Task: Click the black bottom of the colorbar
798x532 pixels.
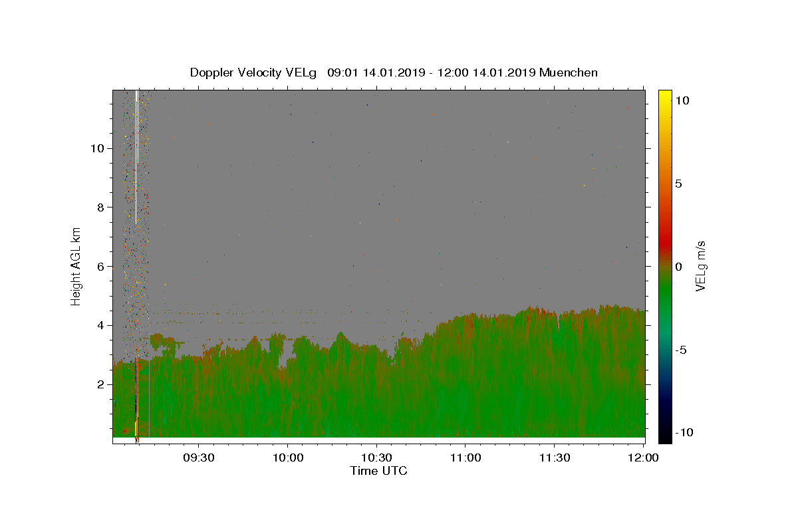Action: tap(665, 437)
